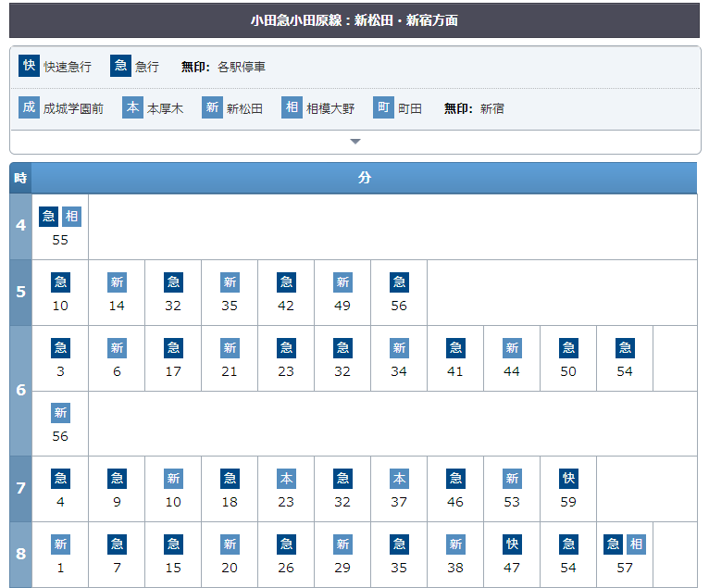Click the 本 Hon-Atsugi legend icon
Viewport: 709px width, 588px height.
click(133, 107)
